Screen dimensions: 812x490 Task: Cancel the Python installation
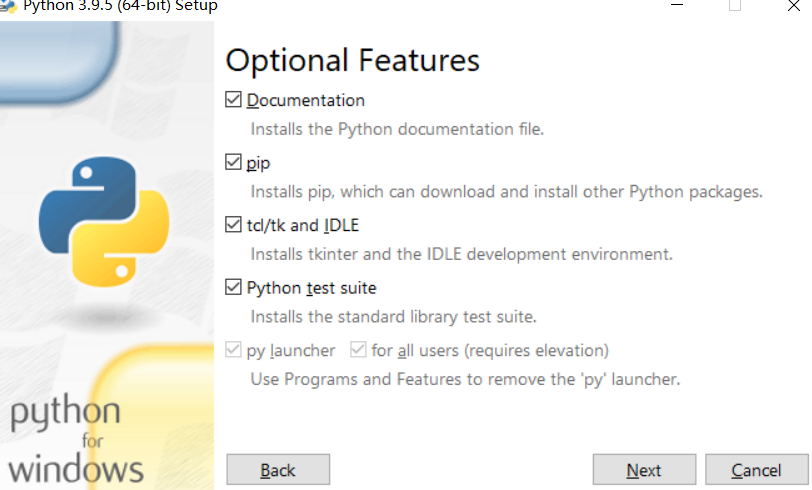(756, 470)
